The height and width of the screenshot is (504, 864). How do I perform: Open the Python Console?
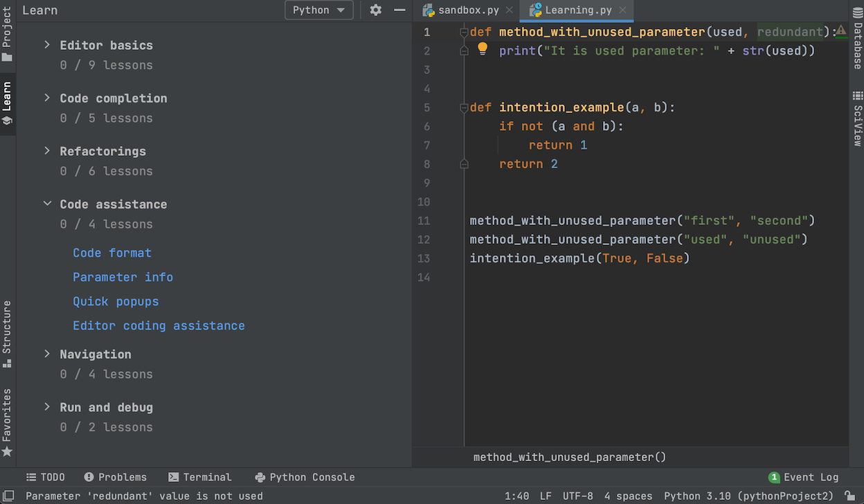click(305, 477)
